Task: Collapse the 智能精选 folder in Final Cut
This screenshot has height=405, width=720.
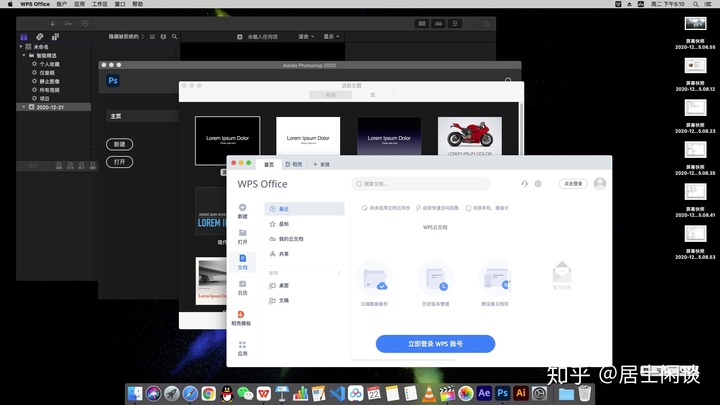Action: pos(24,56)
